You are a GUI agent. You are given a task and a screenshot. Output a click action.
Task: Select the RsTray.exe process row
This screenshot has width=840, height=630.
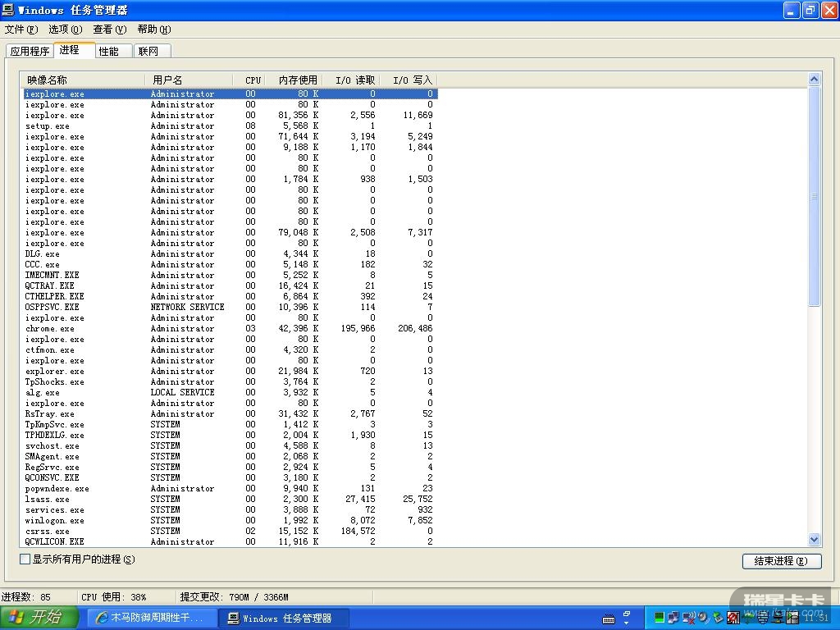(231, 414)
